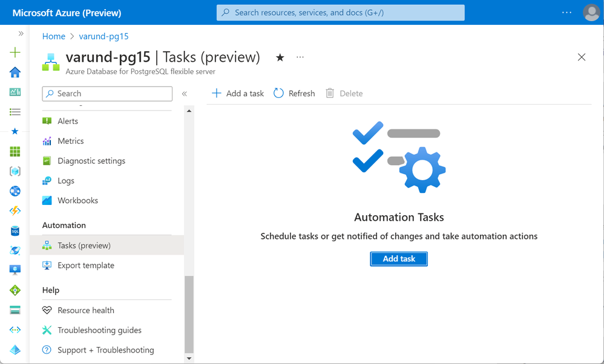Click the global search box in header

340,12
